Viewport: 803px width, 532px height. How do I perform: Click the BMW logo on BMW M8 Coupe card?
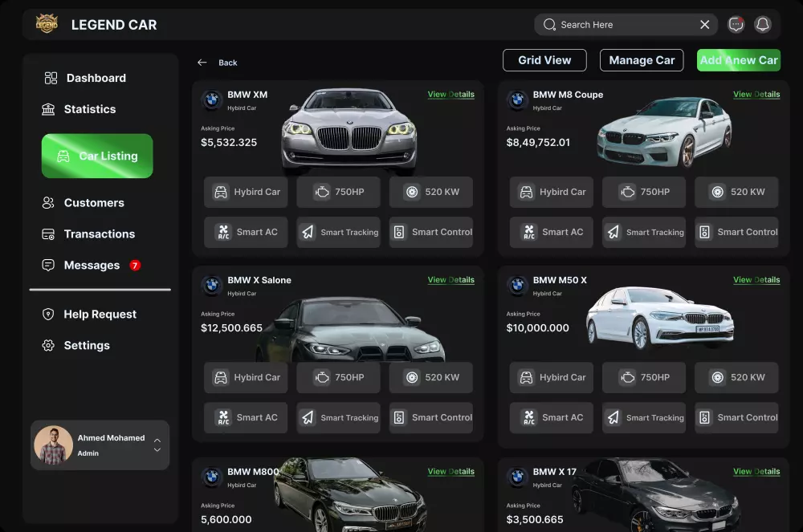click(517, 100)
